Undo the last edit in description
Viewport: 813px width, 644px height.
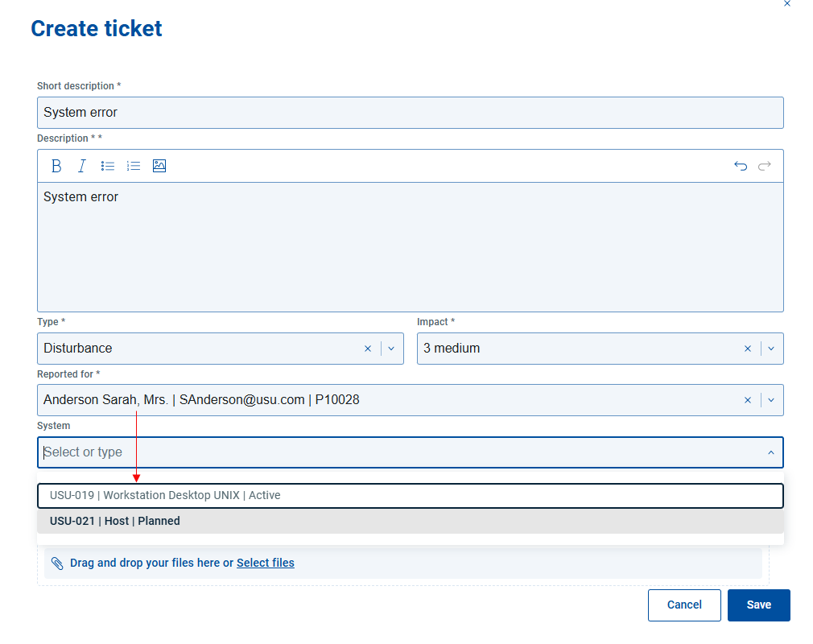(741, 166)
